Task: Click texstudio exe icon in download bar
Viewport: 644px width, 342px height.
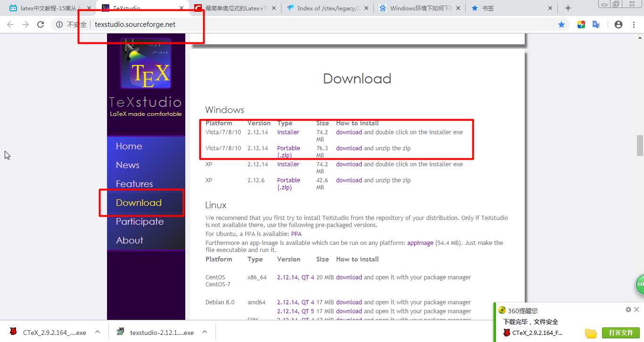Action: pyautogui.click(x=121, y=332)
